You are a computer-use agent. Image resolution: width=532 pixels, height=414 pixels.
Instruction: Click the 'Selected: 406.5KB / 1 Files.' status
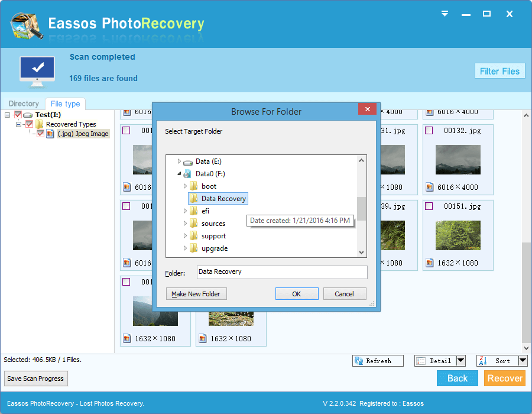(43, 360)
